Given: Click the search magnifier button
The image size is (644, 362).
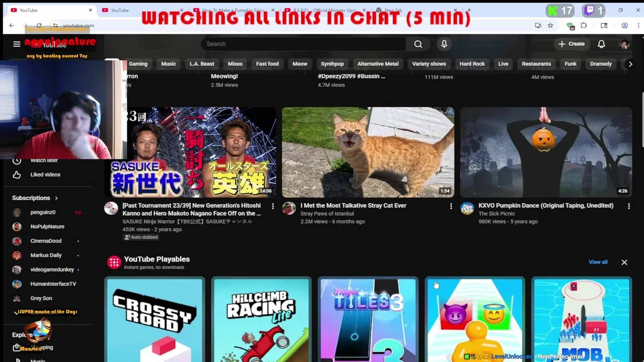Looking at the screenshot, I should (x=418, y=44).
